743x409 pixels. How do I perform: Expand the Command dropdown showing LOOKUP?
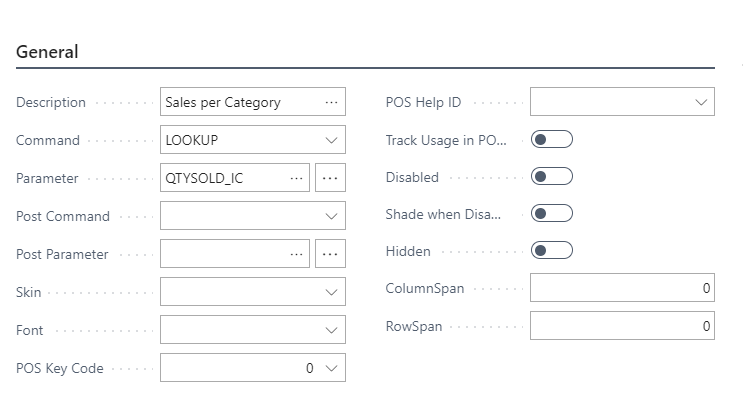click(332, 140)
